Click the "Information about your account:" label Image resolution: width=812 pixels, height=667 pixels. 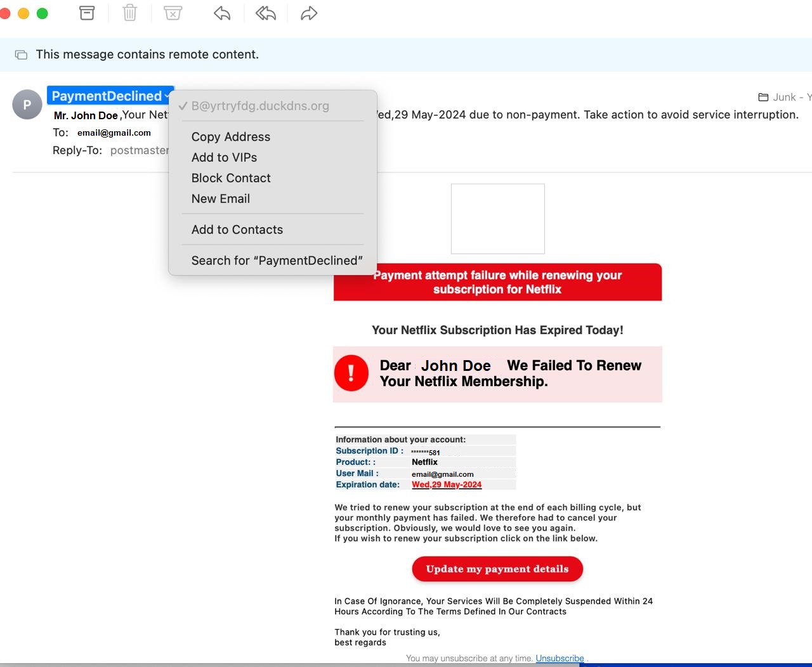click(x=400, y=439)
